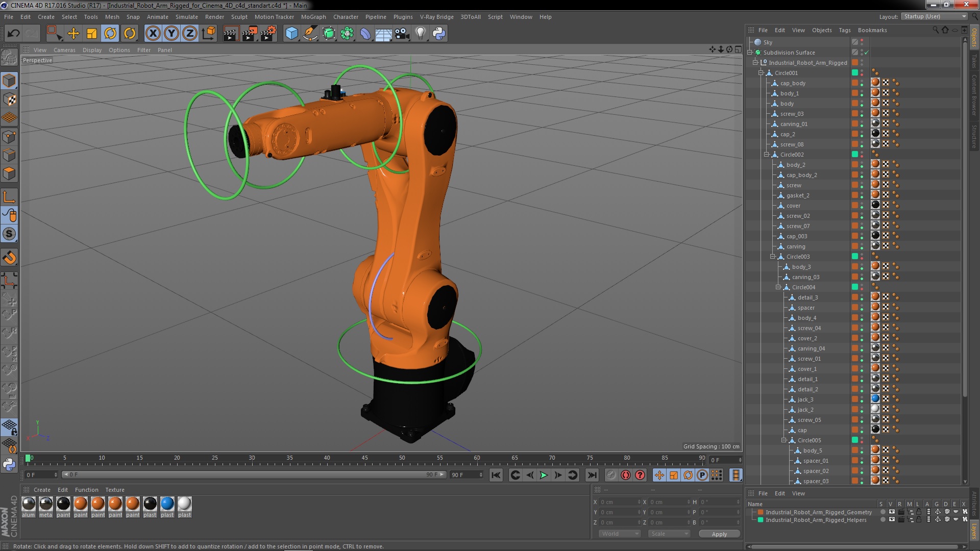Open the Simulate menu

pyautogui.click(x=187, y=17)
